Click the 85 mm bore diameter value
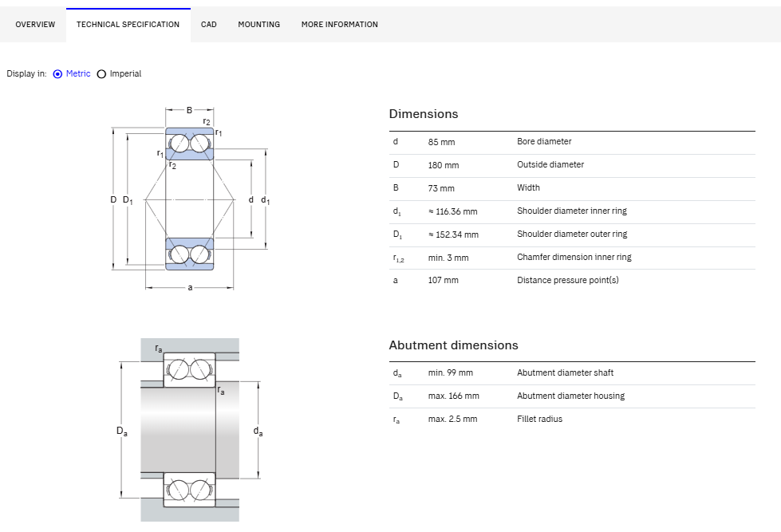781x532 pixels. click(x=441, y=142)
